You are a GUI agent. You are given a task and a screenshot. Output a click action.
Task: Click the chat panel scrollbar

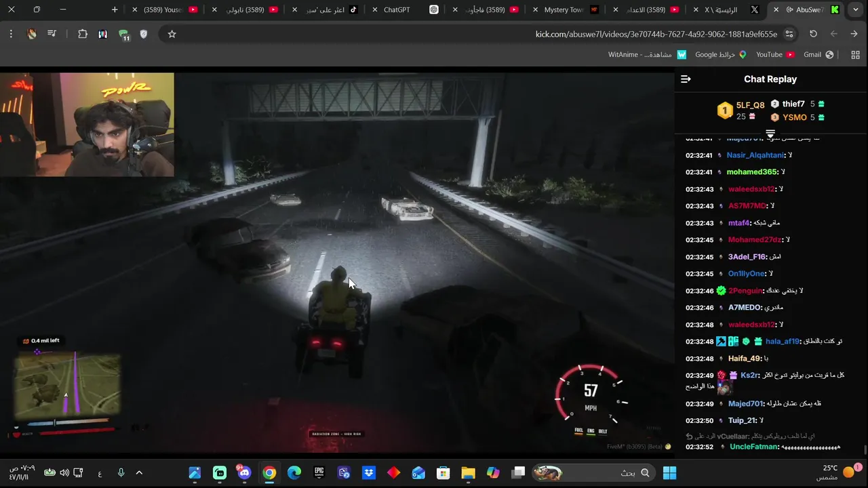[x=865, y=450]
